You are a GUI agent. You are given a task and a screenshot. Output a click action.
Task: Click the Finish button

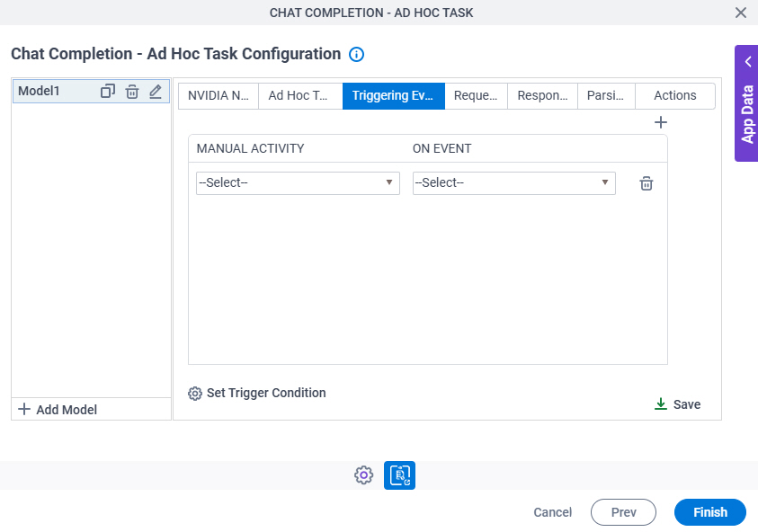click(710, 512)
